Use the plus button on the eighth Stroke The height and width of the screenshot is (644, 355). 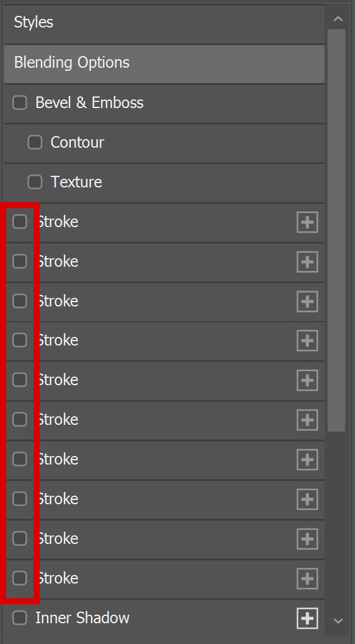click(x=307, y=499)
